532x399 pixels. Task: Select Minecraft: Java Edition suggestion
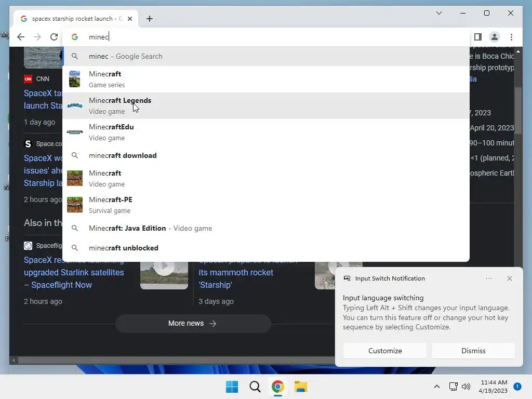[267, 228]
